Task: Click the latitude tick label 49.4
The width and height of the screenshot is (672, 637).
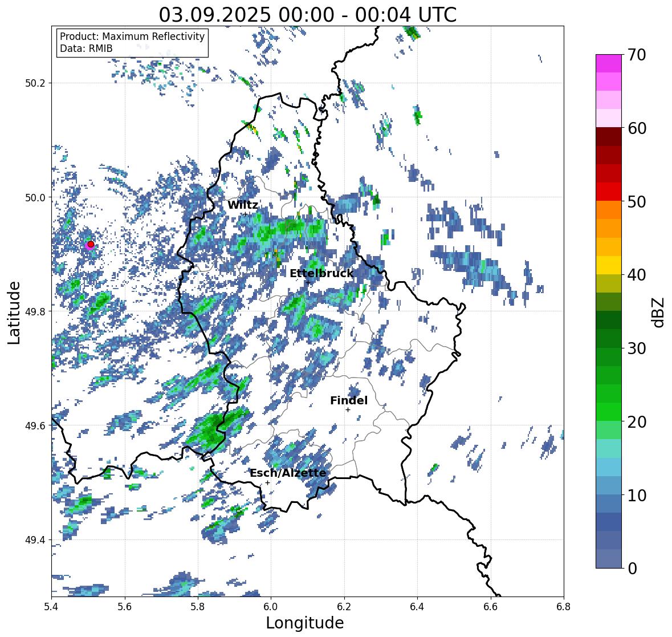Action: click(x=35, y=540)
